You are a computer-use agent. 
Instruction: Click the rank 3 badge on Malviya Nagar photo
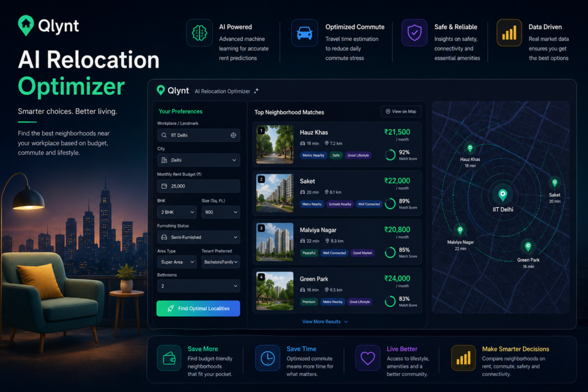click(261, 228)
